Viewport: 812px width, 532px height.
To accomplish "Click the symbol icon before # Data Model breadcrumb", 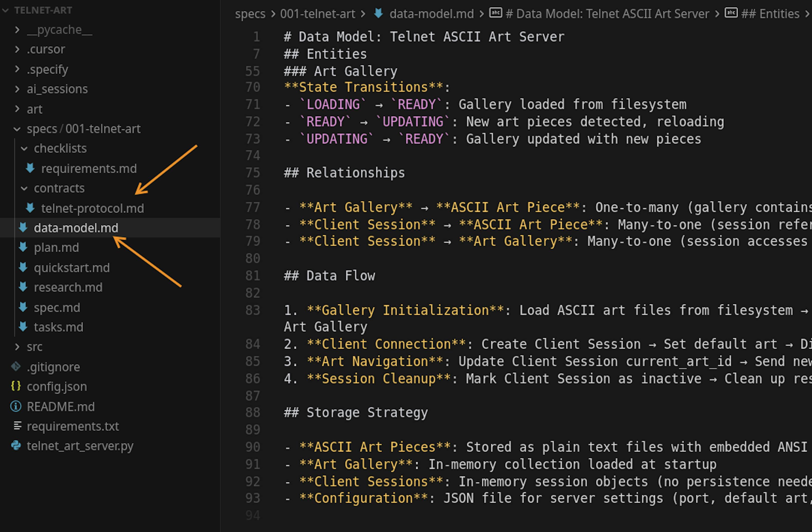I will point(496,13).
